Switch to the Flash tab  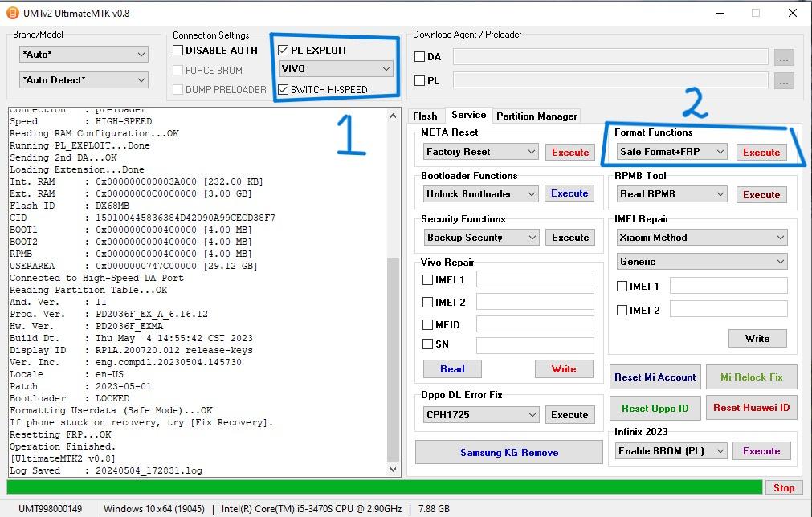point(425,116)
